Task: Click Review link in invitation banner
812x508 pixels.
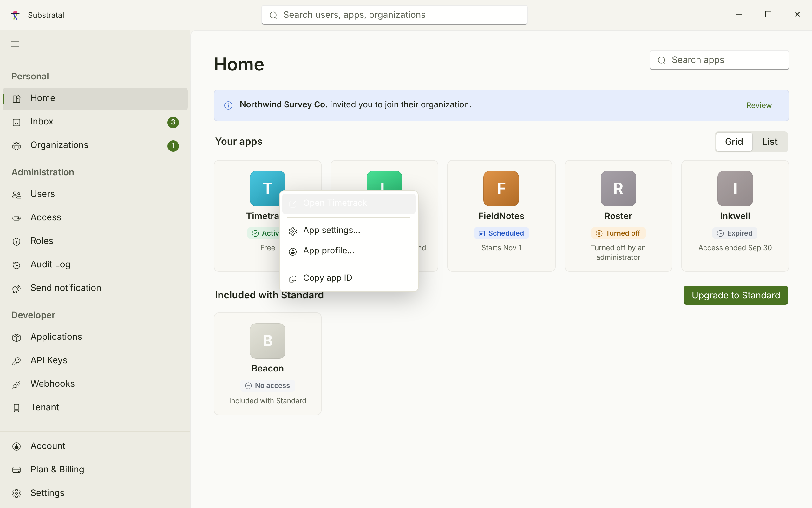Action: click(759, 105)
